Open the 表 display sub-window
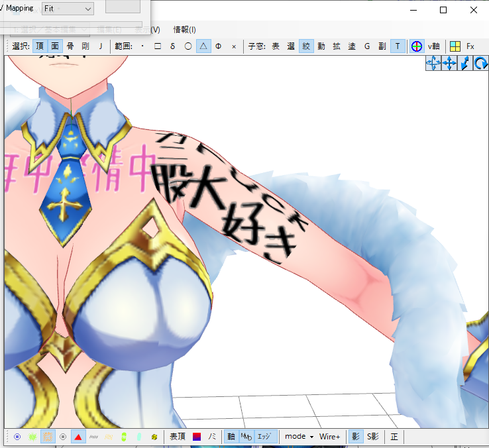Viewport: 489px width, 448px height. pyautogui.click(x=276, y=46)
